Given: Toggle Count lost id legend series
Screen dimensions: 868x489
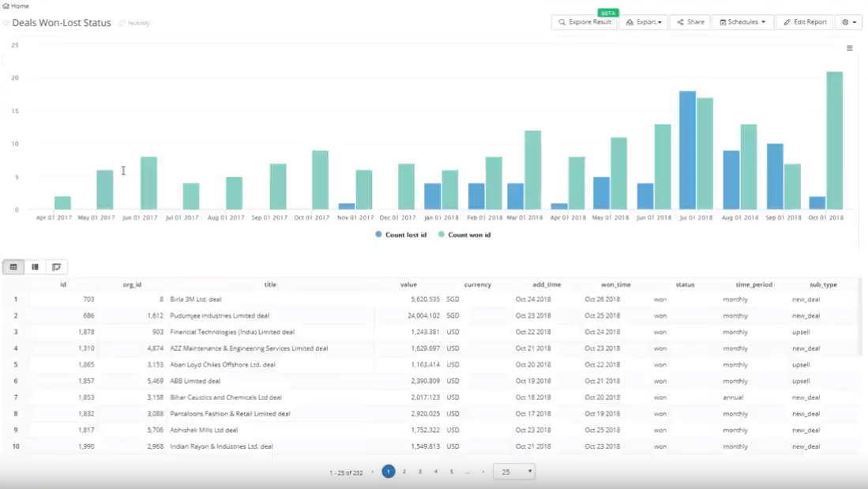Looking at the screenshot, I should click(x=401, y=235).
